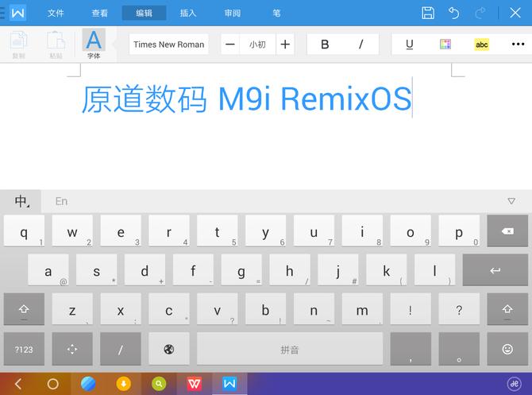Tap the Chinese period key
The image size is (532, 395).
click(459, 349)
